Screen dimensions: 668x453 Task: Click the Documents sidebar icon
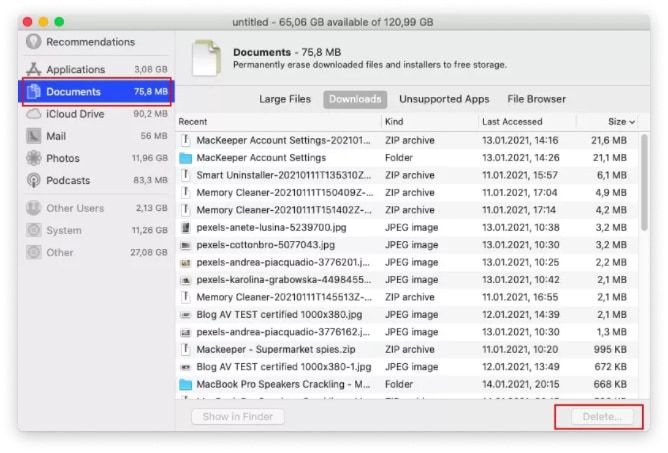(x=34, y=91)
